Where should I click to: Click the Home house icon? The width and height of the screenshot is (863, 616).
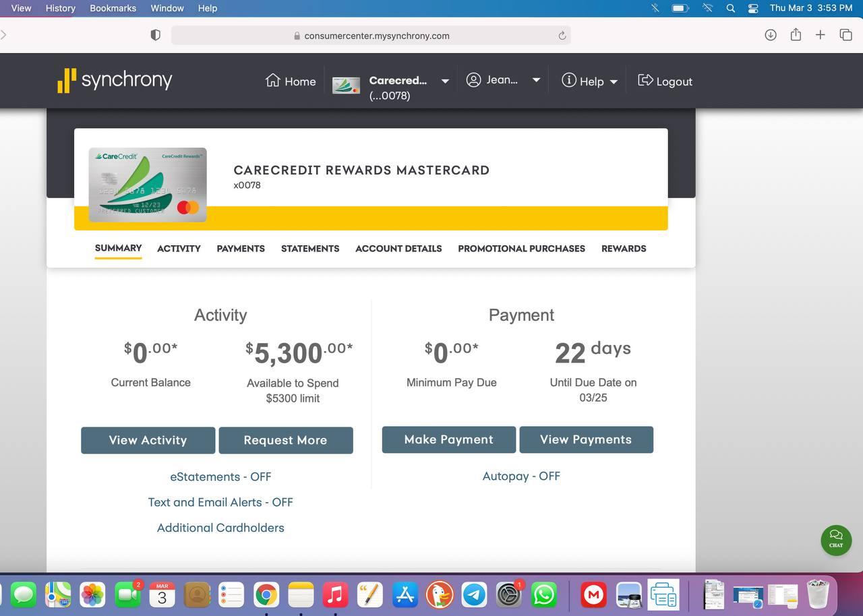click(273, 81)
